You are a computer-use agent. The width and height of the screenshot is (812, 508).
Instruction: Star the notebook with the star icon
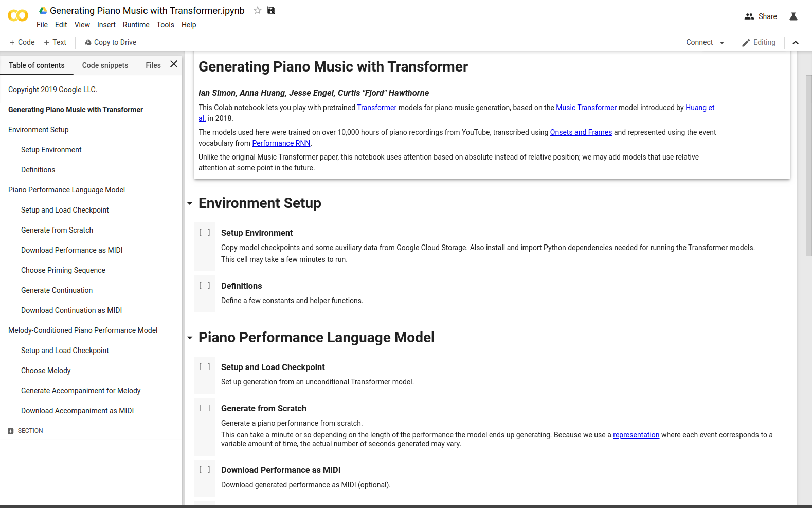coord(258,10)
